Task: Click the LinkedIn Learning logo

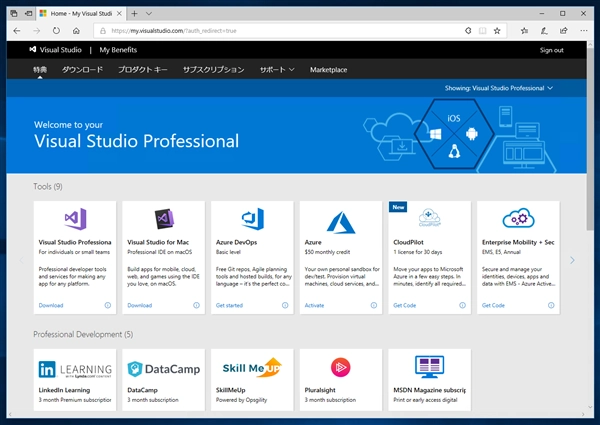Action: tap(75, 370)
